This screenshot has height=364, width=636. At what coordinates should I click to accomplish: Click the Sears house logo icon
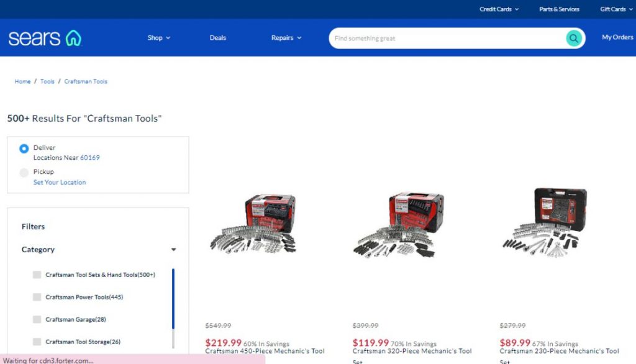(x=73, y=38)
